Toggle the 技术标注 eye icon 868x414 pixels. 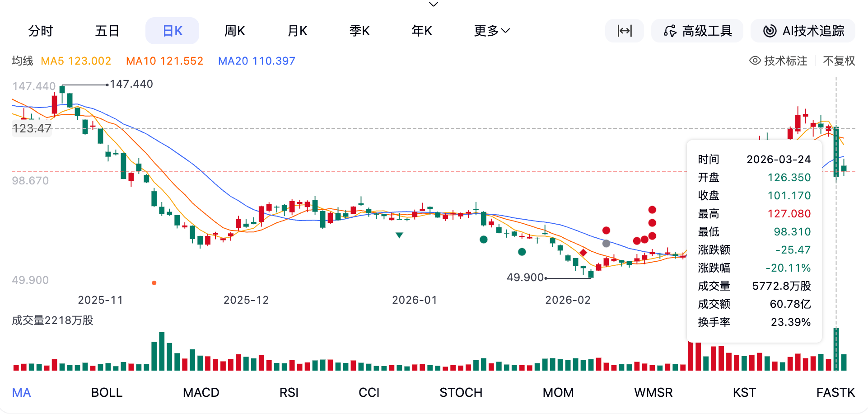click(x=755, y=61)
